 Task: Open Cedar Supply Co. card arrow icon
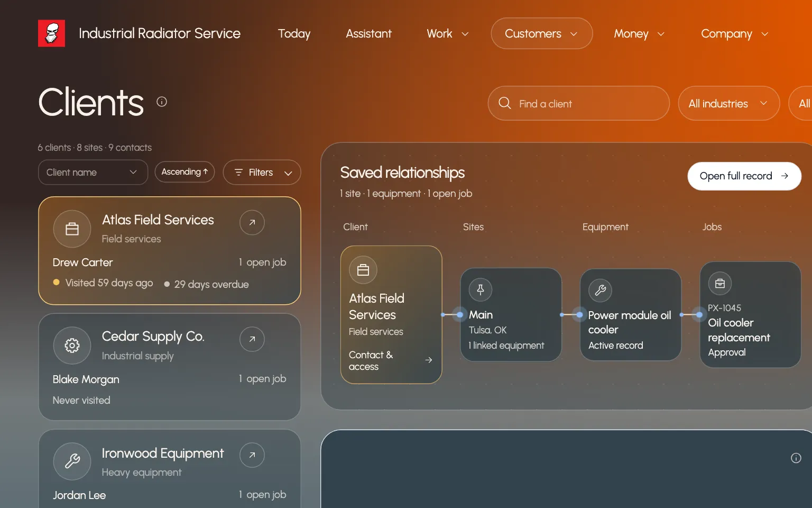[x=252, y=339]
